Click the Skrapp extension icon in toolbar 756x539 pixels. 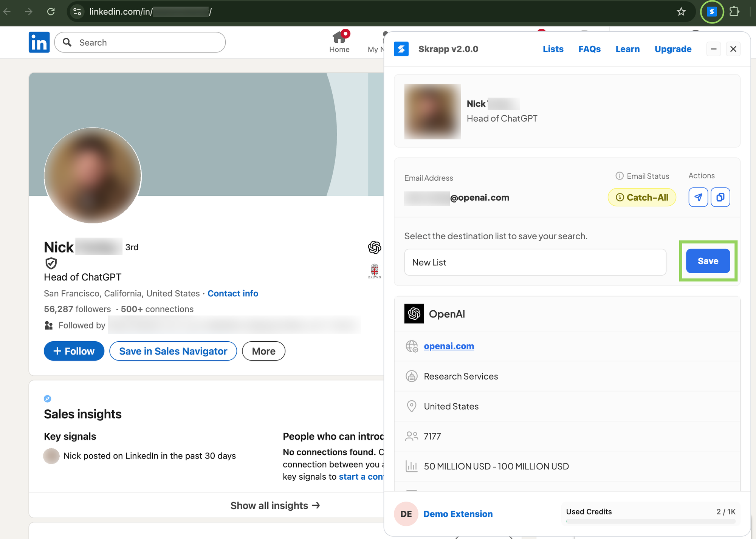click(712, 12)
